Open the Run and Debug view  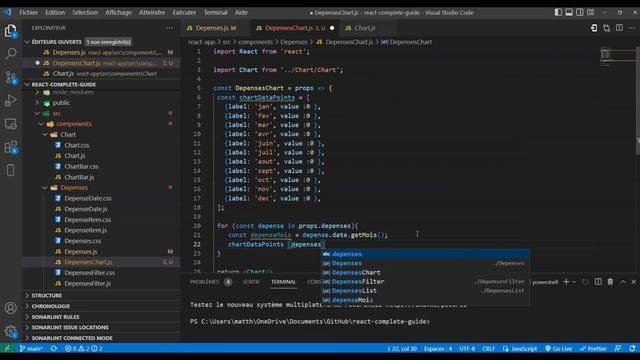(11, 100)
